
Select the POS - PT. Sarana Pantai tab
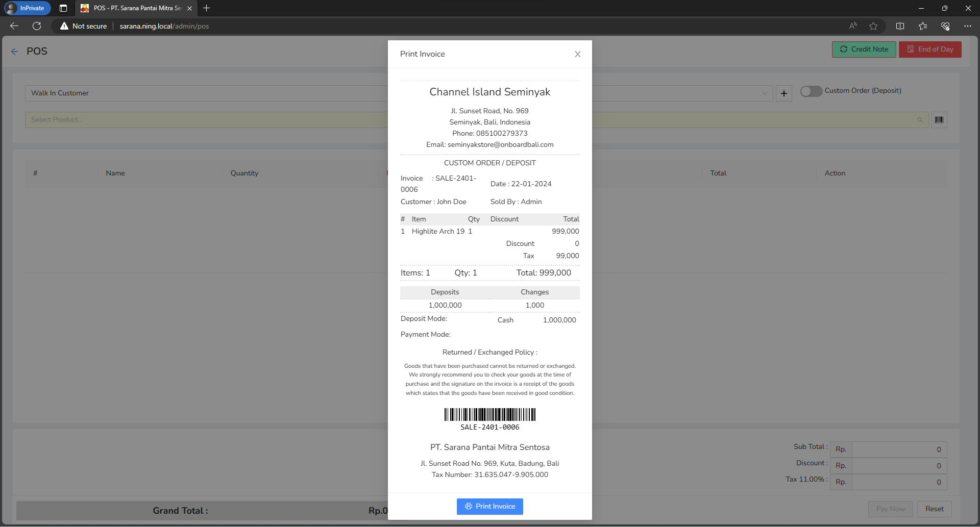(x=137, y=8)
